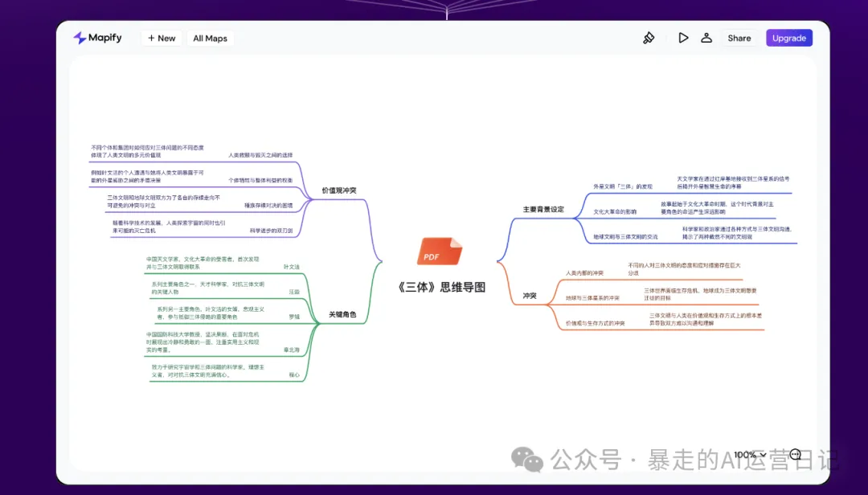Select the 冲突 branch on the right
This screenshot has width=868, height=495.
(x=530, y=296)
